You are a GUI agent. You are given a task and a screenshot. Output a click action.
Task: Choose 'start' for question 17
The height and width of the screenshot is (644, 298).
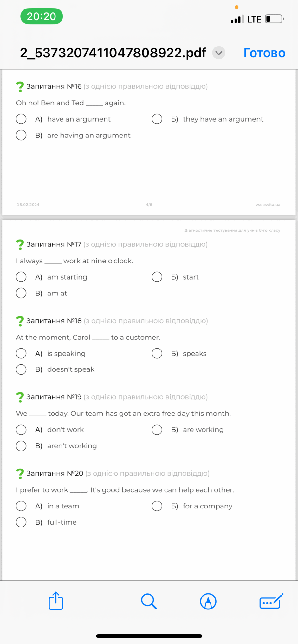click(x=157, y=277)
